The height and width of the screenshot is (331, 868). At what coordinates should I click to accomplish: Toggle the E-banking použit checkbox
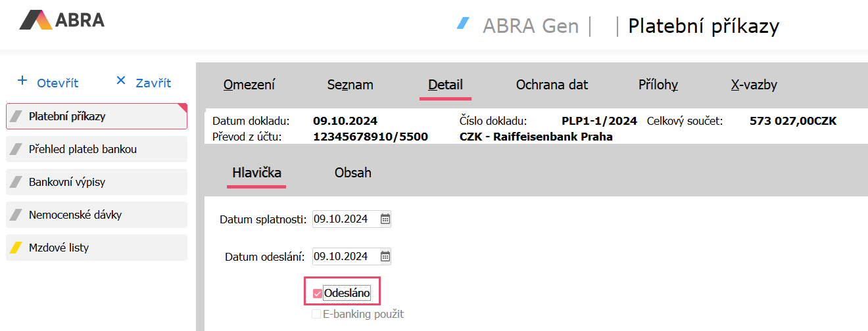pos(317,315)
